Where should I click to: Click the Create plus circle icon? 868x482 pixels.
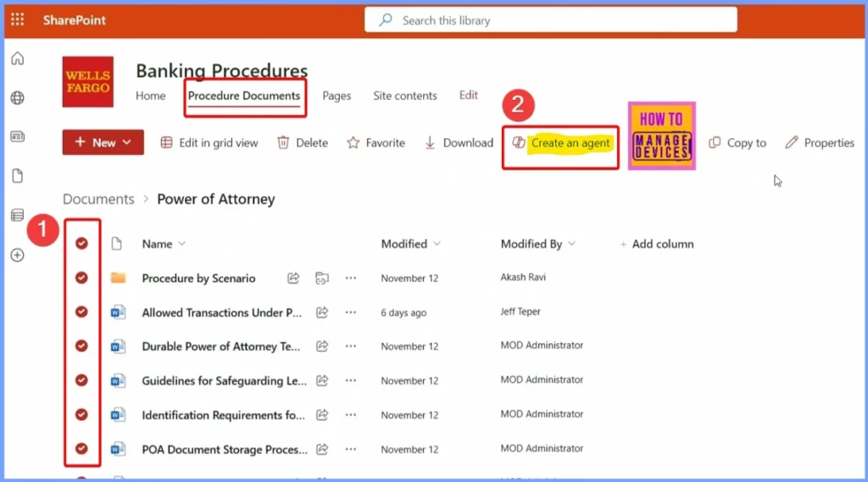pyautogui.click(x=18, y=255)
